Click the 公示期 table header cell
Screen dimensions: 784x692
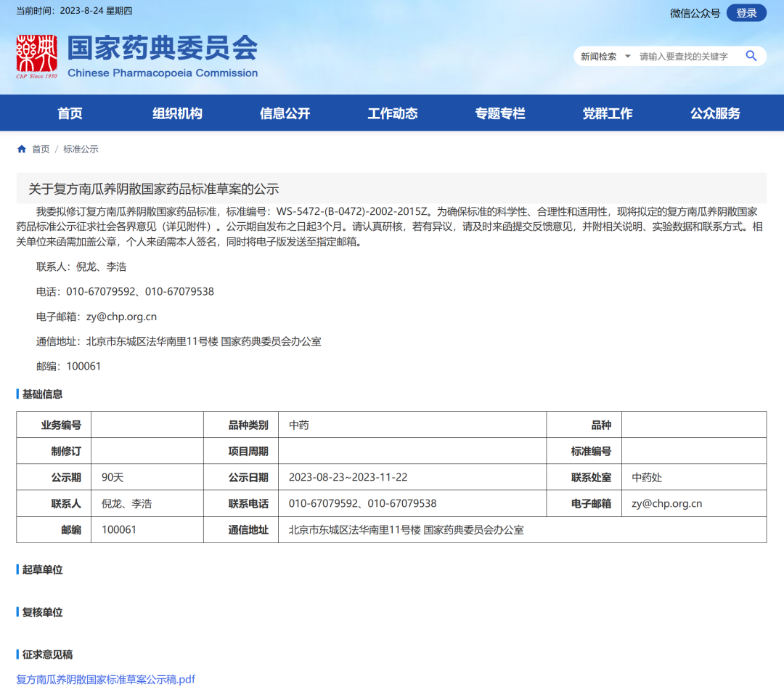pos(54,477)
